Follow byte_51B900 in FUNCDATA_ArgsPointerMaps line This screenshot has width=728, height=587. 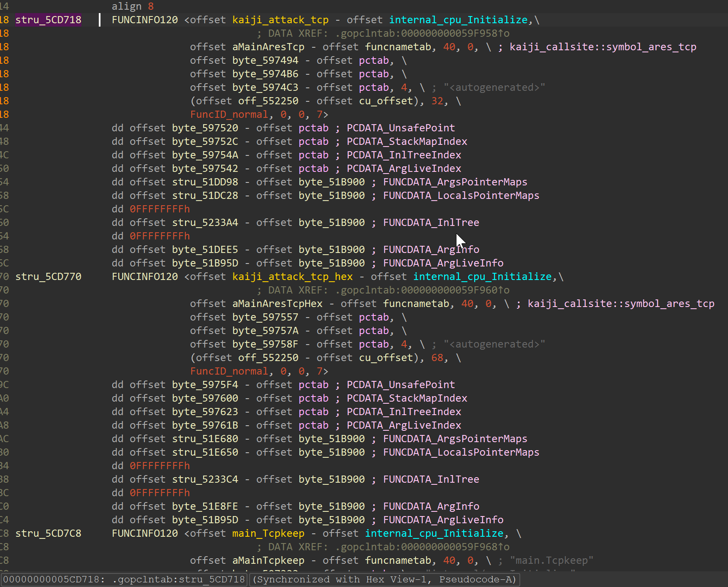331,182
